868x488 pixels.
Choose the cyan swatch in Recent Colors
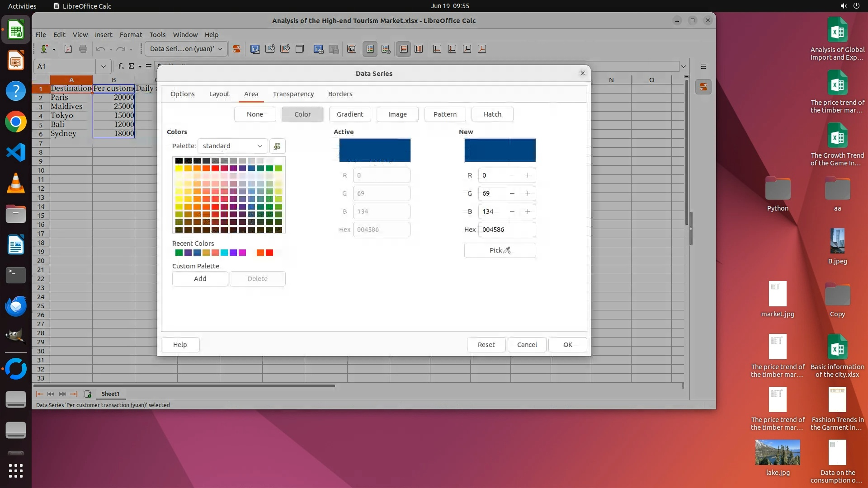click(224, 253)
